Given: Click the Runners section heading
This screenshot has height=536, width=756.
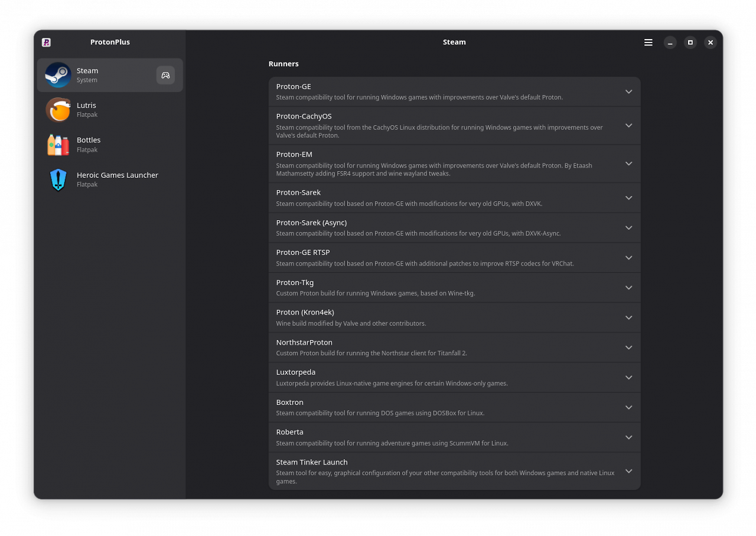Looking at the screenshot, I should 283,64.
